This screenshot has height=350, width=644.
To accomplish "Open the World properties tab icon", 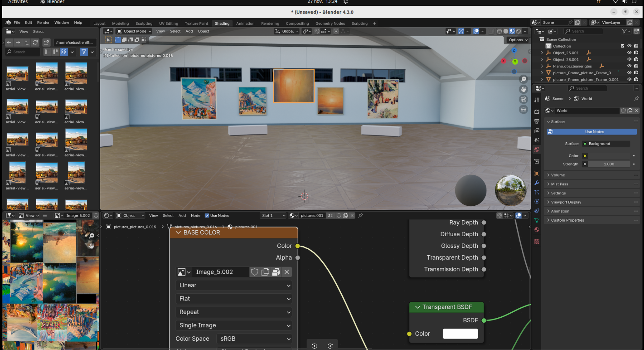I will coord(537,150).
